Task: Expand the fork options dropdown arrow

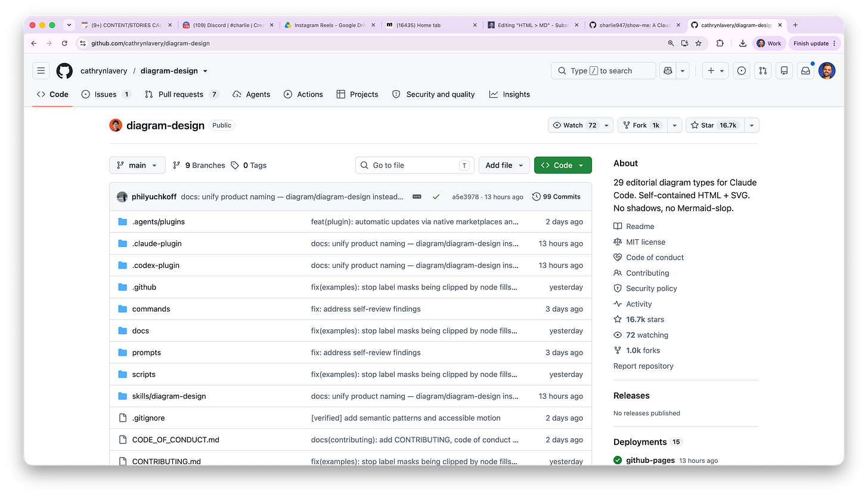Action: pos(674,125)
